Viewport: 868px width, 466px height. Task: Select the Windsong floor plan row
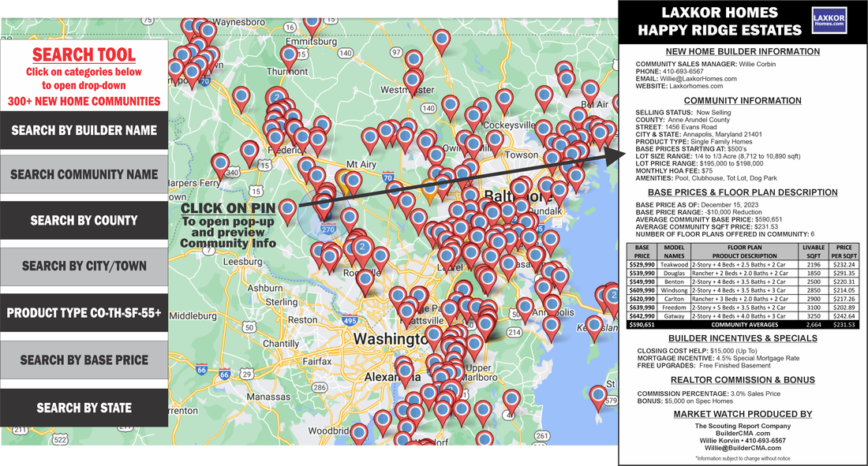pyautogui.click(x=743, y=290)
